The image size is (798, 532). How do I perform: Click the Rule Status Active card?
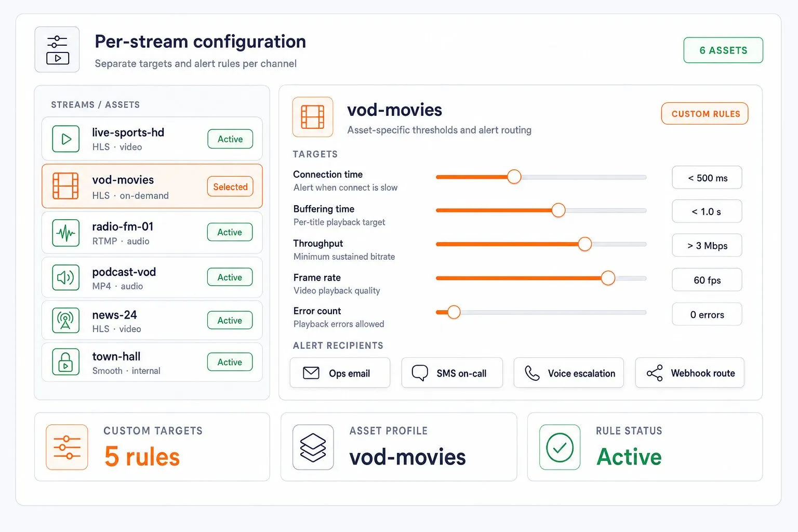[645, 447]
